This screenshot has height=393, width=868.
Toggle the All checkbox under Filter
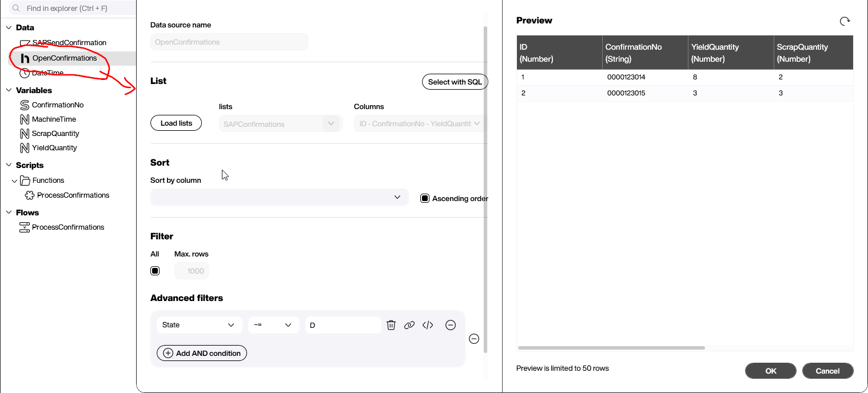[x=155, y=270]
